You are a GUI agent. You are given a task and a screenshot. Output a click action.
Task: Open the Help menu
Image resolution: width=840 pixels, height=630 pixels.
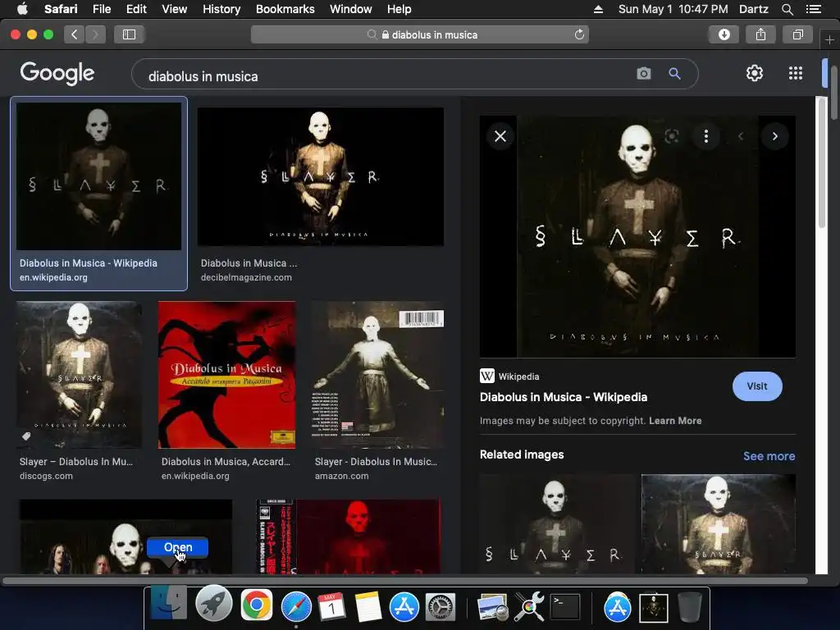coord(399,9)
